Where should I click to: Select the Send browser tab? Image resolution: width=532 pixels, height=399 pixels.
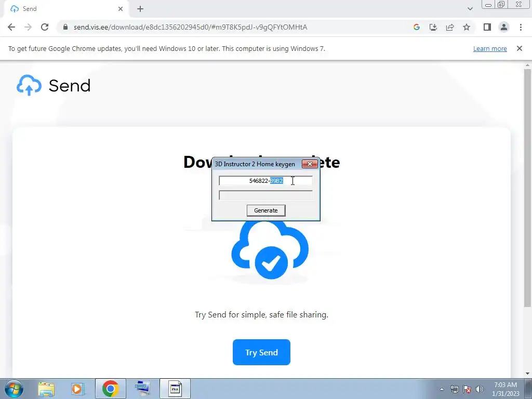click(x=66, y=9)
